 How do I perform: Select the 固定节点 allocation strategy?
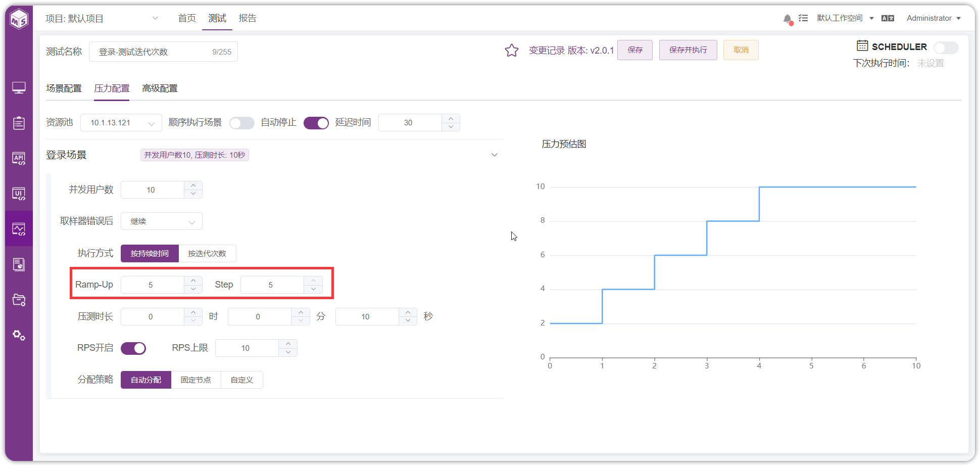coord(196,380)
